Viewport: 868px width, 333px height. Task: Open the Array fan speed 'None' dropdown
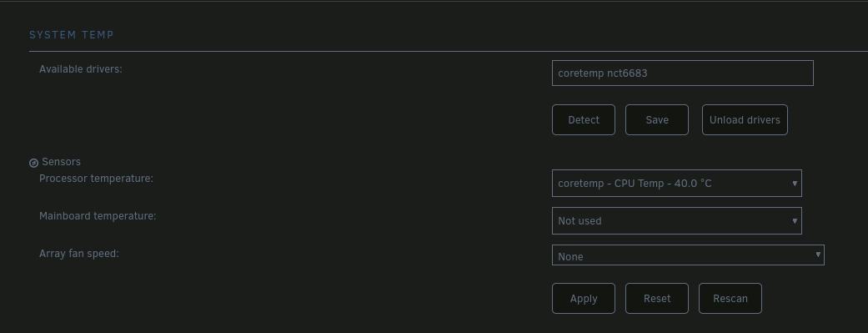pyautogui.click(x=688, y=255)
